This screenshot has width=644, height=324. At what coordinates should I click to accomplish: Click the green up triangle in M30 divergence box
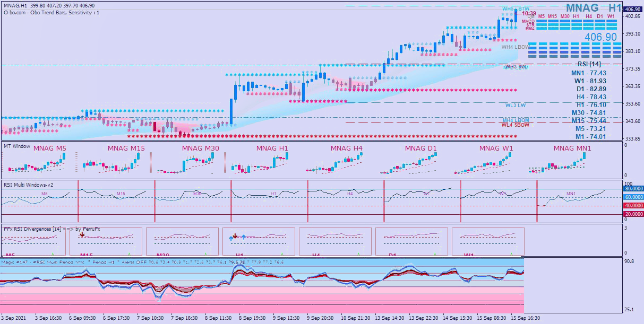click(205, 255)
